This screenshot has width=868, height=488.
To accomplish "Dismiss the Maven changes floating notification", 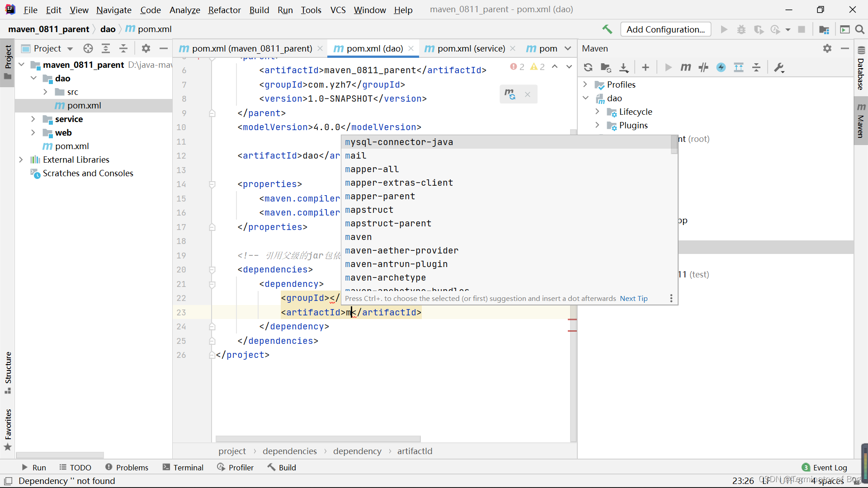I will point(528,94).
